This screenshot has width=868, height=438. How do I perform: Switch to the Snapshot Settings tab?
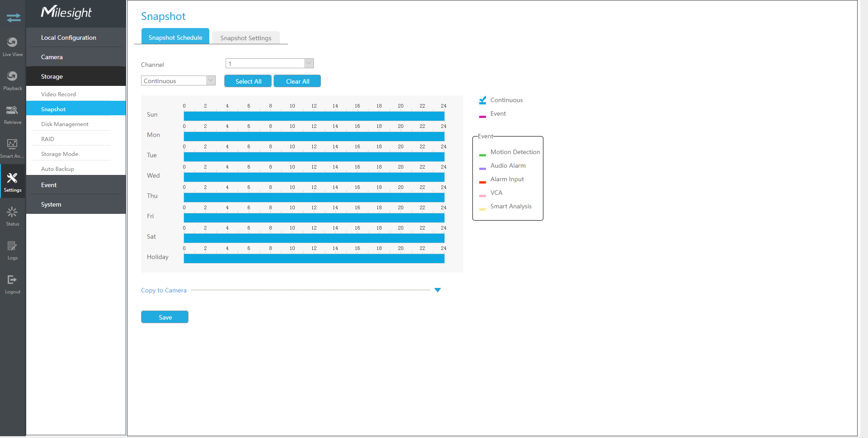pyautogui.click(x=245, y=38)
